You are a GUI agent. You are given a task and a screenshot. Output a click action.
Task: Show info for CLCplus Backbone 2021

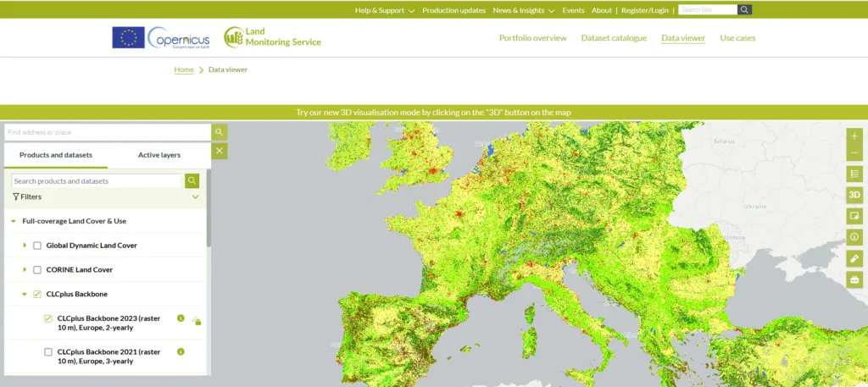[x=181, y=351]
